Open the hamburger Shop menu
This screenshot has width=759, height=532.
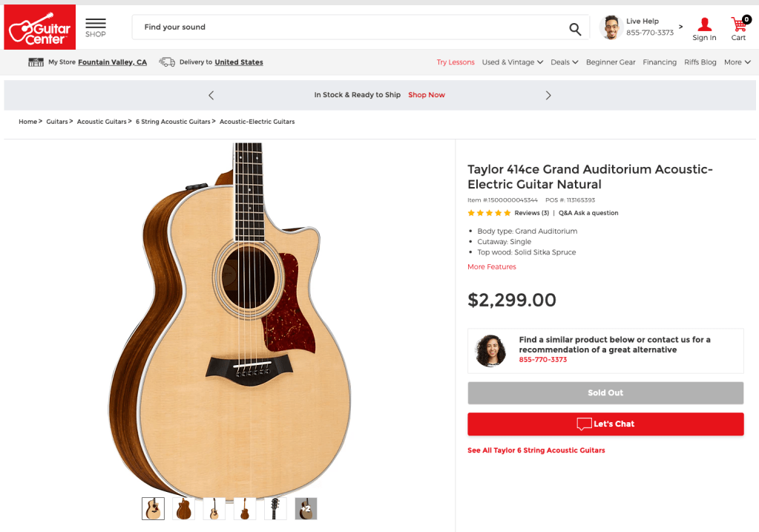coord(96,27)
